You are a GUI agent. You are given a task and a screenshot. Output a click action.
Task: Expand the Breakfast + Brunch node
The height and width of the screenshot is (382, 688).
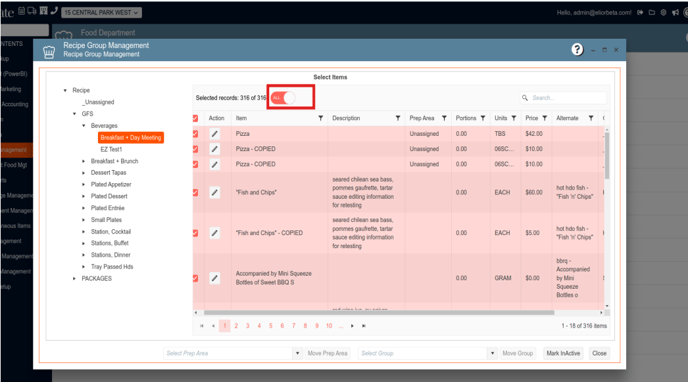83,161
